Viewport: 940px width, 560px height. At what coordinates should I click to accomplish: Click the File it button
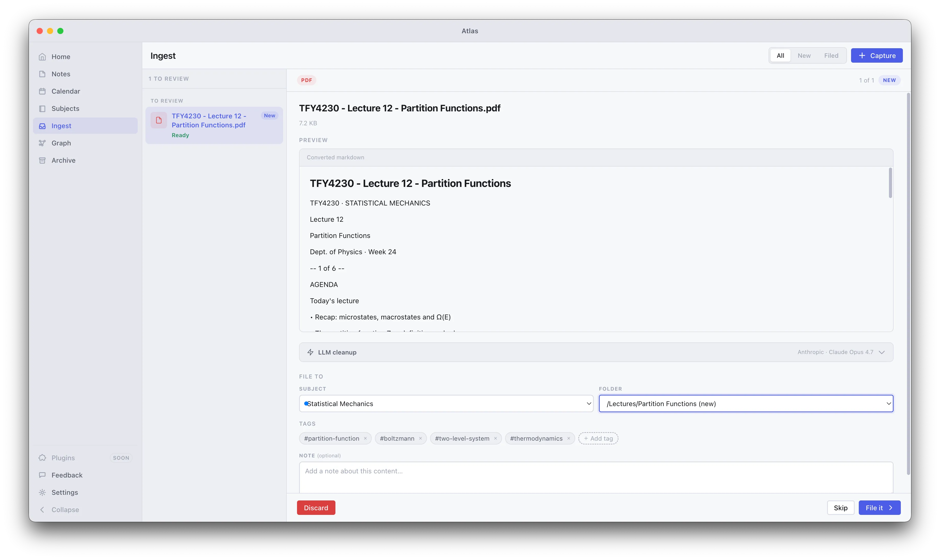pyautogui.click(x=879, y=508)
